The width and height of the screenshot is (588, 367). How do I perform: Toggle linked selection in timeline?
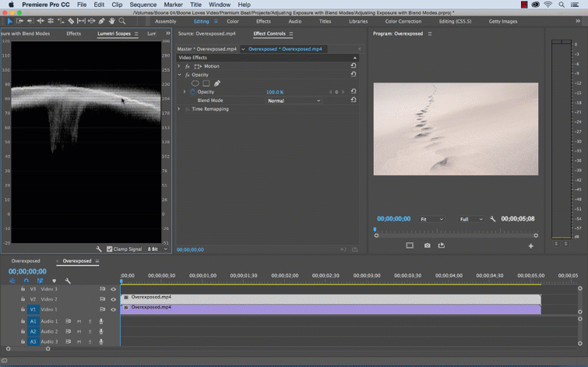[40, 281]
